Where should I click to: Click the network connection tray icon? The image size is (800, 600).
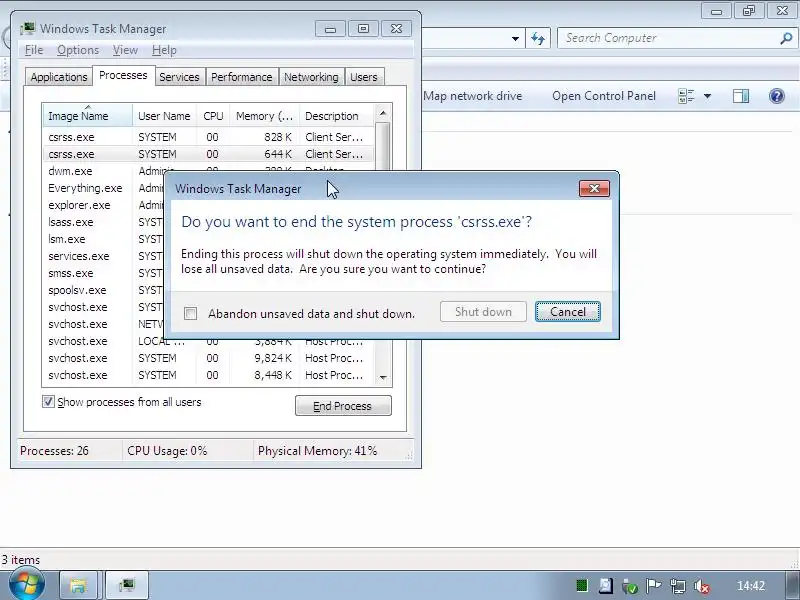tap(678, 586)
